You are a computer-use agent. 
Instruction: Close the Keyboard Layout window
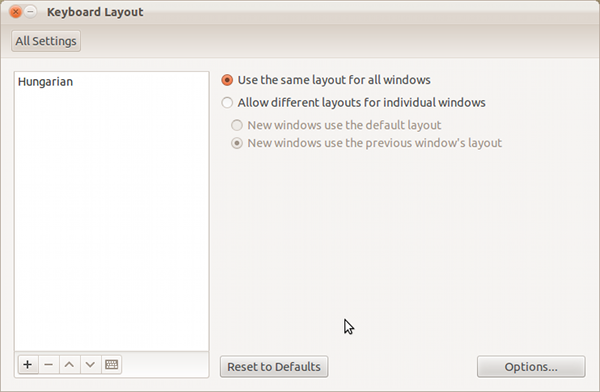click(x=16, y=12)
